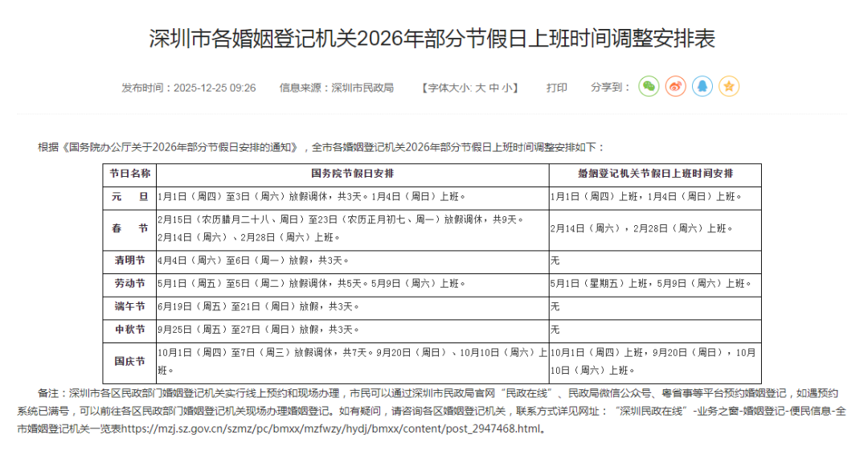Click the 打印 print link
This screenshot has width=868, height=451.
(556, 88)
